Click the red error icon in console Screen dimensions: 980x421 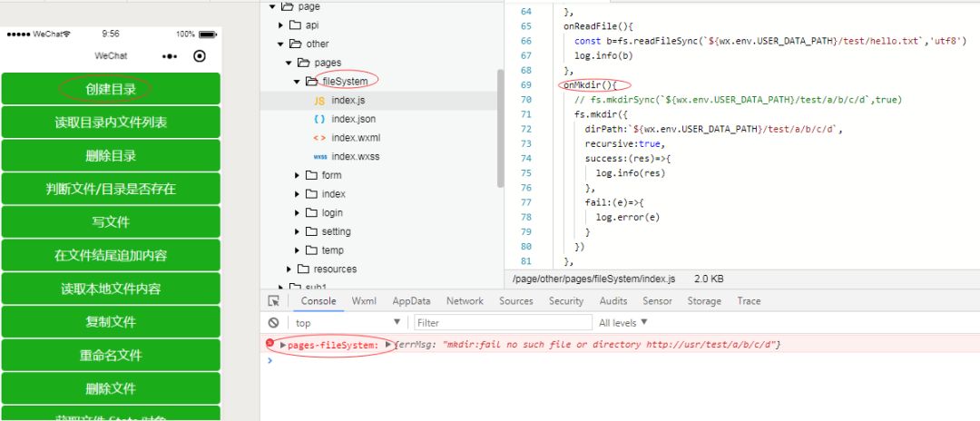tap(270, 344)
